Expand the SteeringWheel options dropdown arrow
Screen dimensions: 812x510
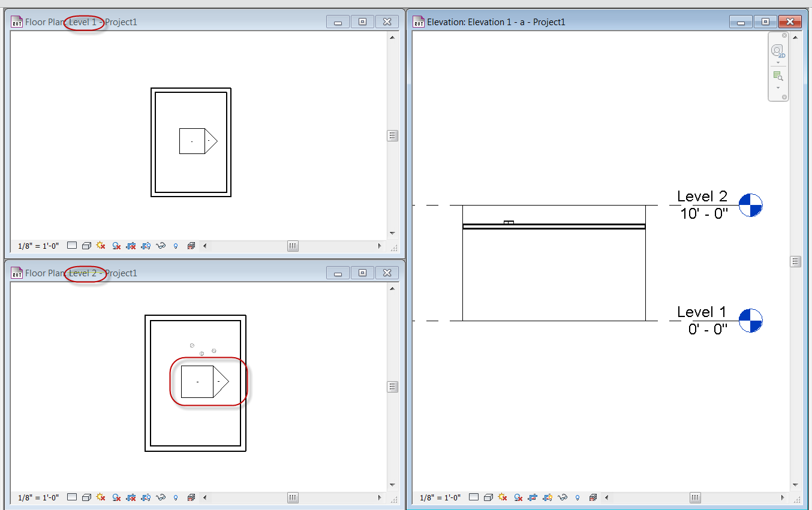778,62
